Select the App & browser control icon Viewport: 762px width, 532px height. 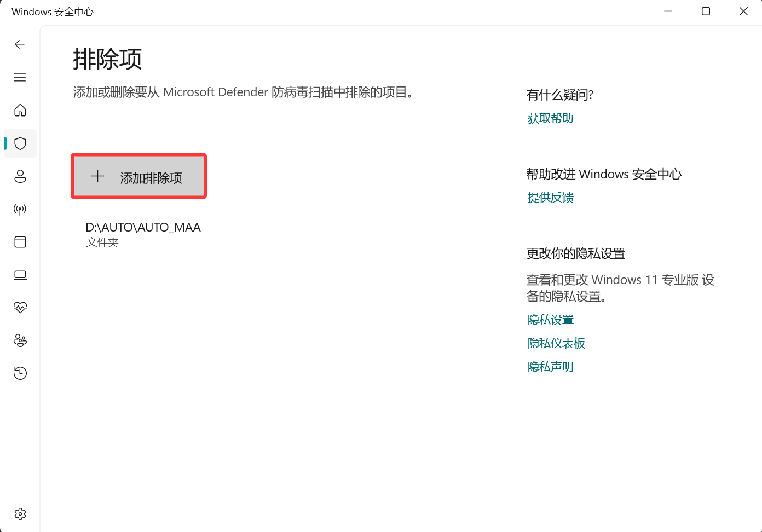pyautogui.click(x=20, y=242)
